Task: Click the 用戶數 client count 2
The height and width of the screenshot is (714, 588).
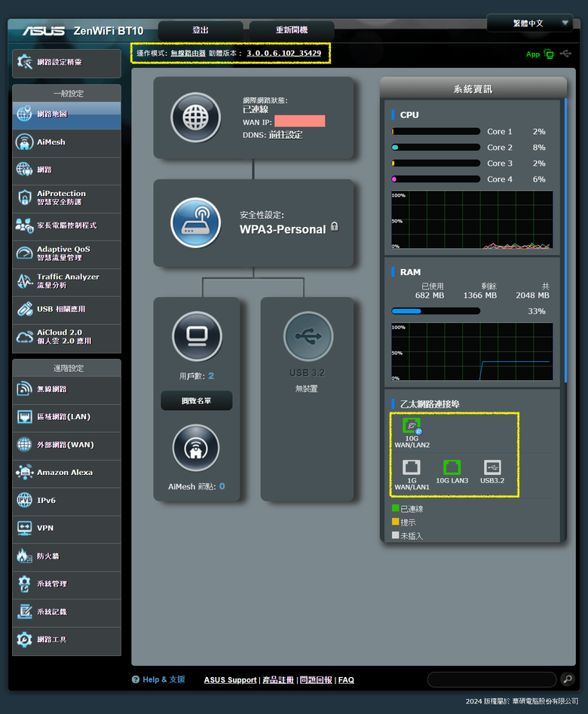Action: click(x=211, y=376)
